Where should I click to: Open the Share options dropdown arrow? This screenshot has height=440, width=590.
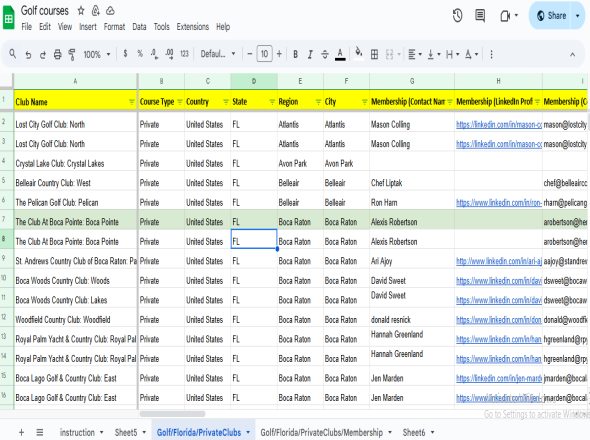tap(578, 16)
